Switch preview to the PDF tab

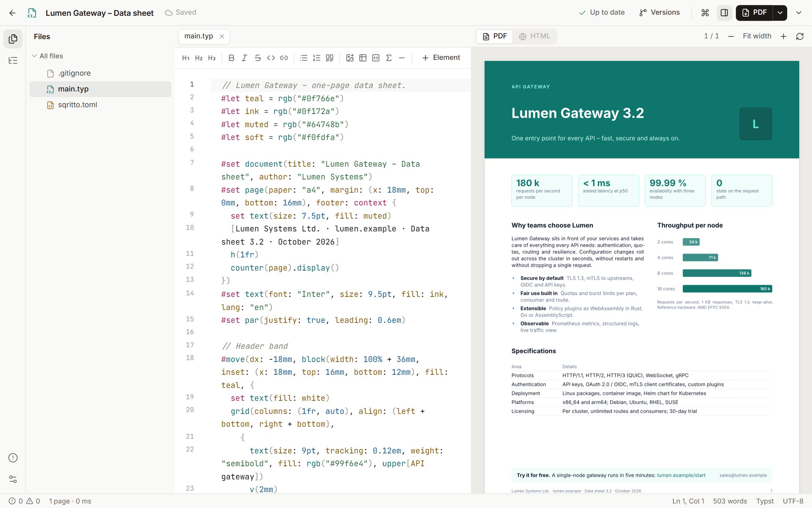tap(495, 37)
